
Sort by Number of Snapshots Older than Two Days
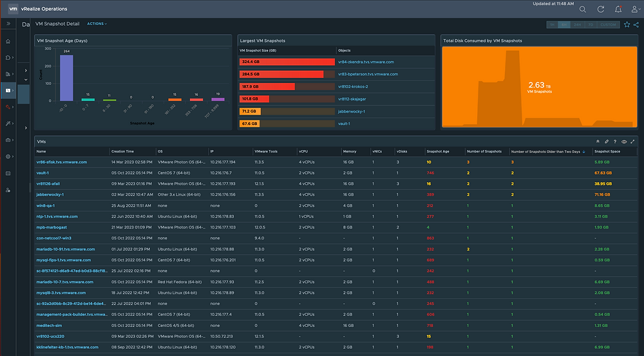545,151
